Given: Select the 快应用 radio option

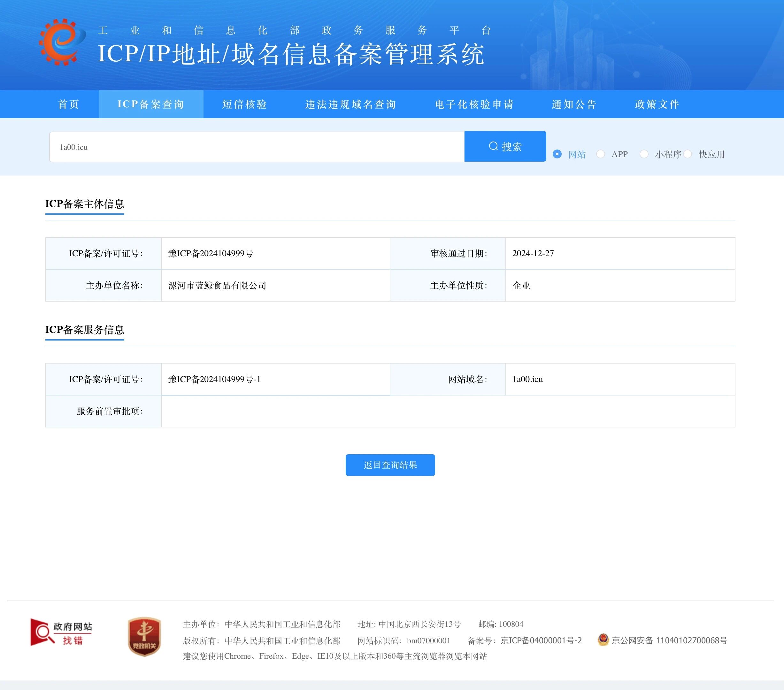Looking at the screenshot, I should (688, 154).
